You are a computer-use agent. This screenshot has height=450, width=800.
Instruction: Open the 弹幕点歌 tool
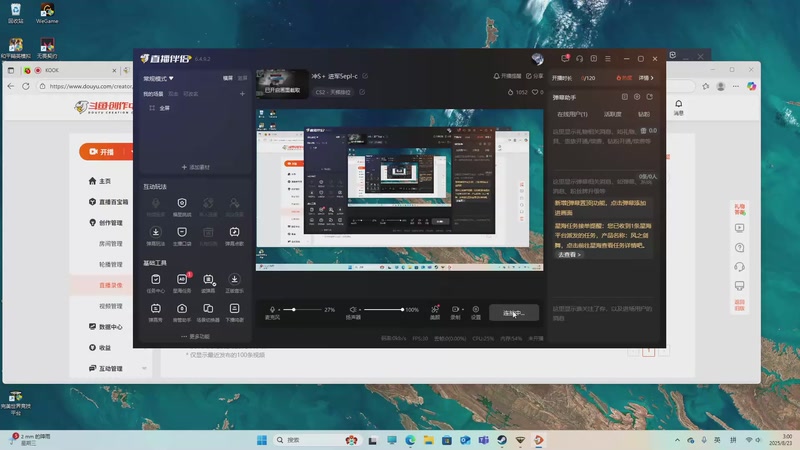[x=234, y=236]
